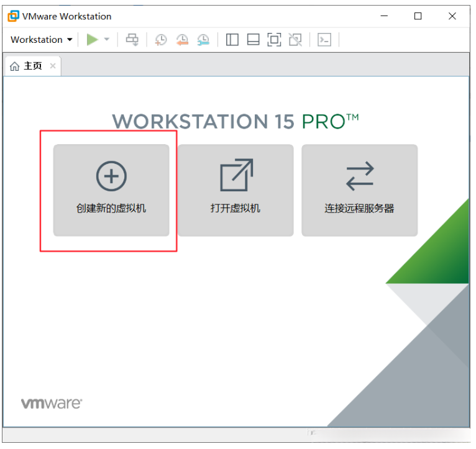This screenshot has height=449, width=476.
Task: Toggle the library sidebar panel icon
Action: (232, 40)
